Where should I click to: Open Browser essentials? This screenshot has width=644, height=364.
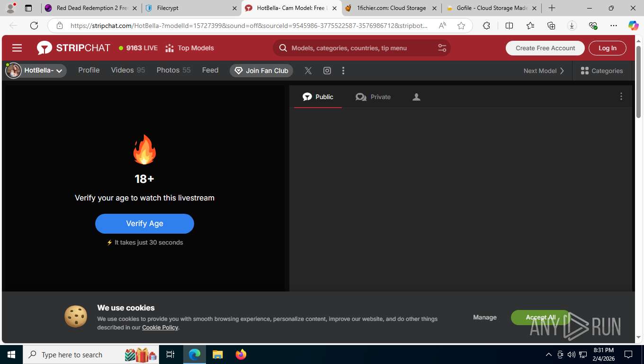pos(593,26)
